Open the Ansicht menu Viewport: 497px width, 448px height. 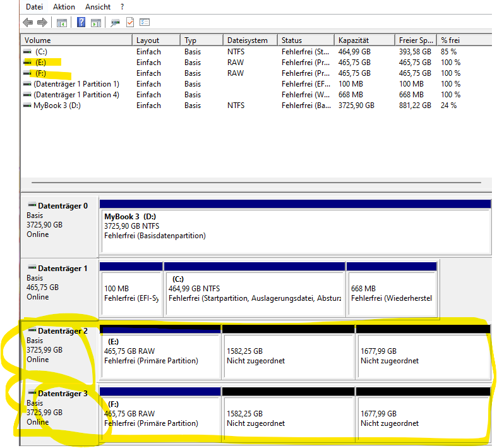click(98, 7)
